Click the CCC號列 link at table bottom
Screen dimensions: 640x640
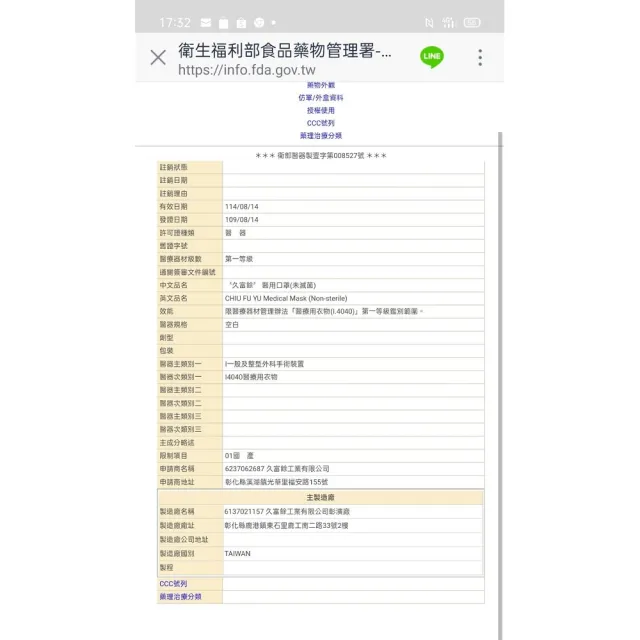(173, 583)
